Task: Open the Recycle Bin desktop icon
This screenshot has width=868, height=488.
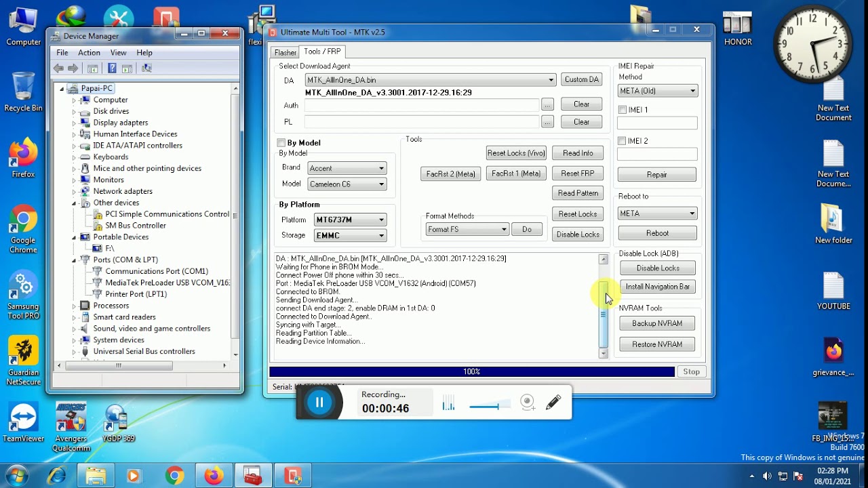Action: (x=23, y=92)
